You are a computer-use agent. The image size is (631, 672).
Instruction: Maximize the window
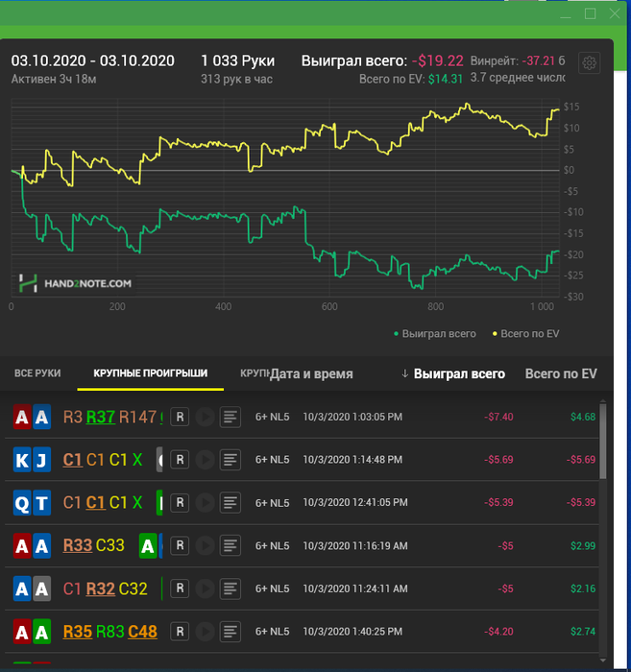click(x=591, y=14)
